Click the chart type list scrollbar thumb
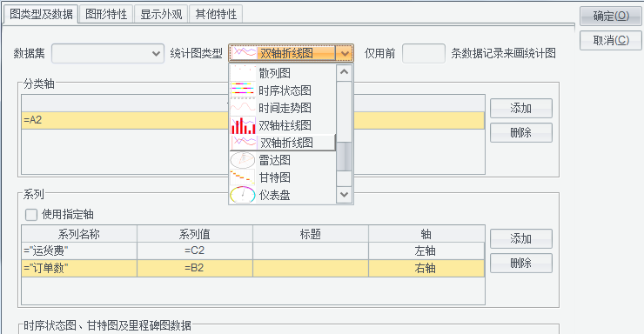The image size is (644, 334). pyautogui.click(x=344, y=157)
